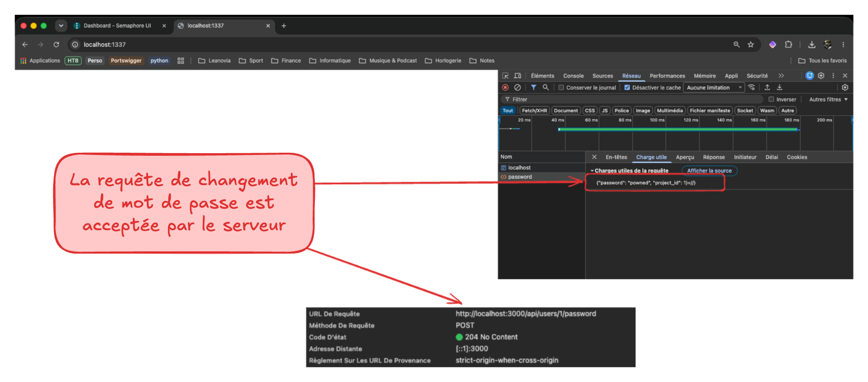
Task: Reload the localhost:1337 page
Action: 56,45
